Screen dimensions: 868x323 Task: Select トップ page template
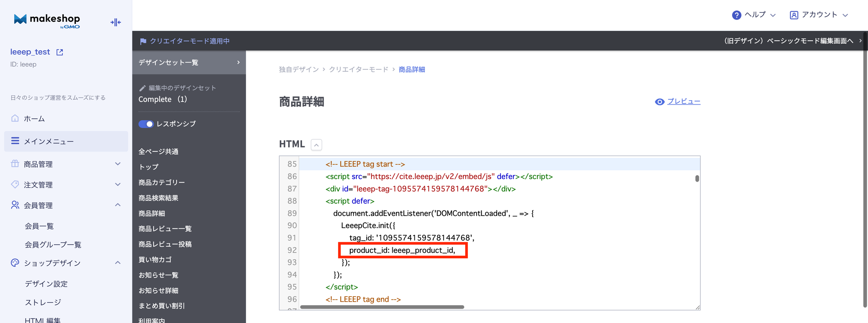(148, 167)
